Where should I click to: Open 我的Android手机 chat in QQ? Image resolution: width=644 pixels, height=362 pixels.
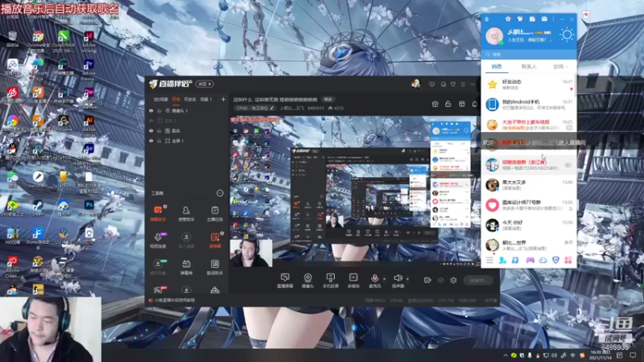click(x=528, y=105)
